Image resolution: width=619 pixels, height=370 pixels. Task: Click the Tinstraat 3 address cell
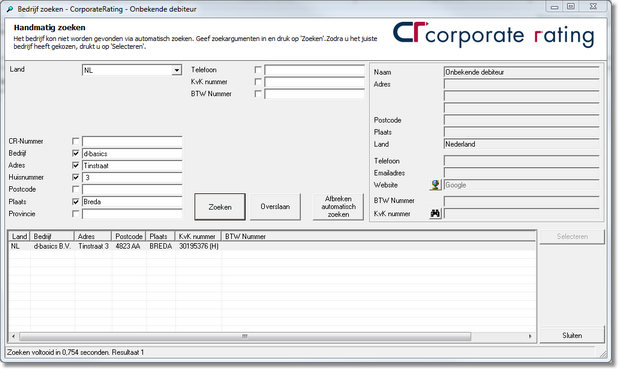[93, 246]
